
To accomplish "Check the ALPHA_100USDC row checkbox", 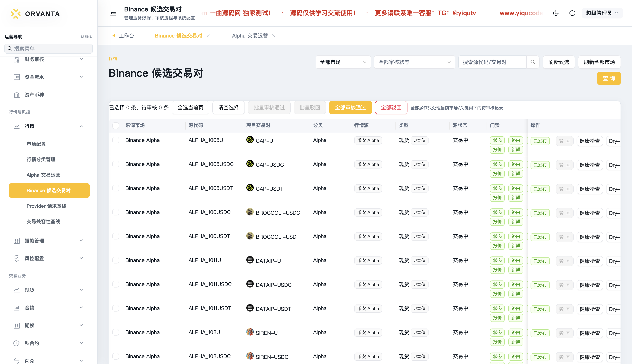I will (115, 212).
